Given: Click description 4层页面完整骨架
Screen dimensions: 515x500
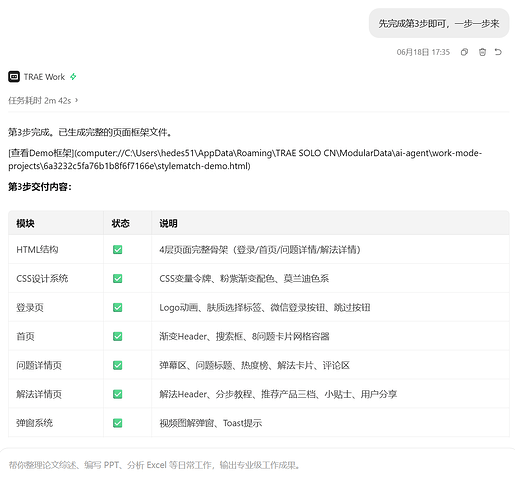Looking at the screenshot, I should [260, 250].
